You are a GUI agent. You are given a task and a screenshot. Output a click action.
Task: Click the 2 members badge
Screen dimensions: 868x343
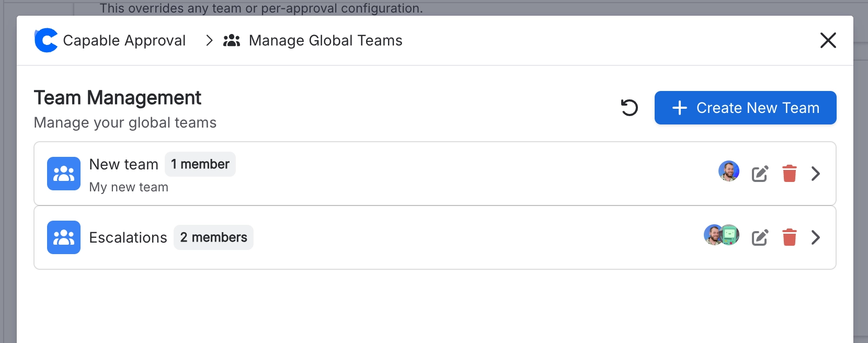coord(213,237)
